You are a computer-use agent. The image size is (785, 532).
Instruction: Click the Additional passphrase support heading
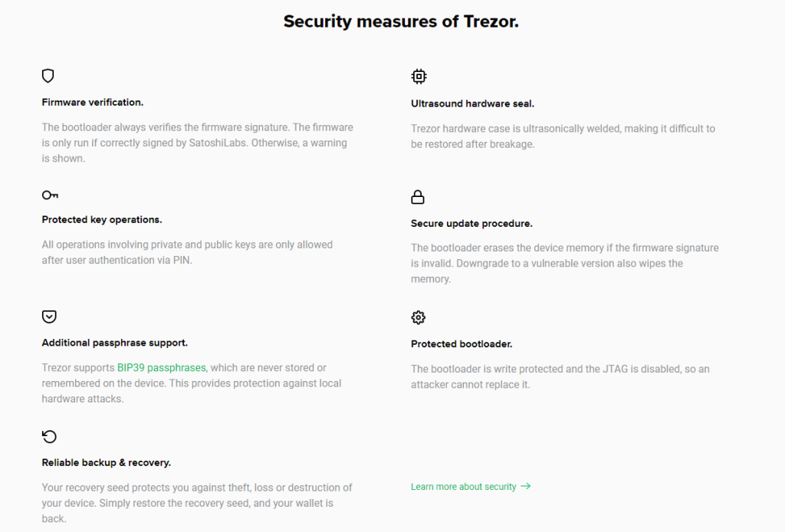click(x=115, y=343)
